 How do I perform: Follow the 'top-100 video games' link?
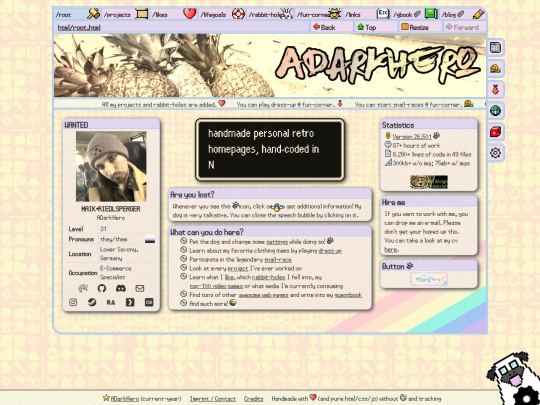click(x=216, y=286)
